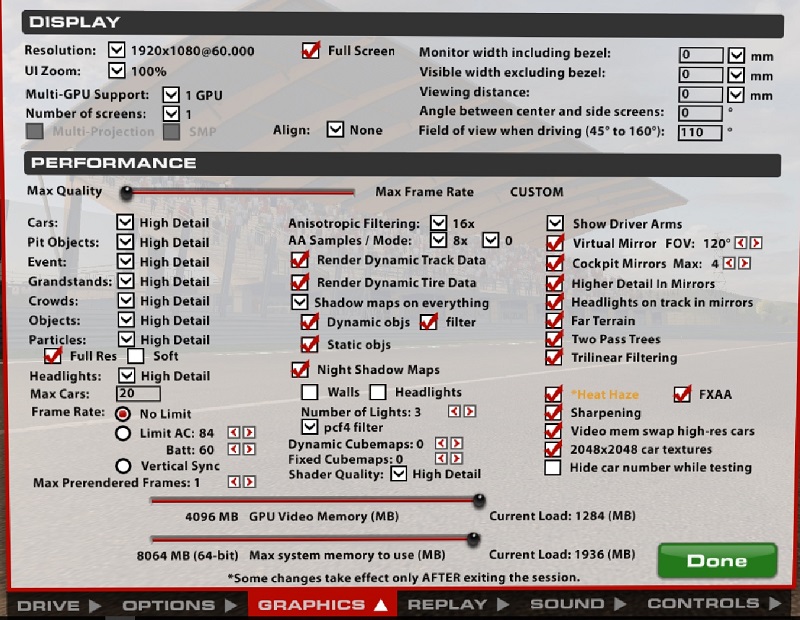The image size is (800, 620).
Task: Increase Max Prerendered Frames value
Action: (x=249, y=482)
